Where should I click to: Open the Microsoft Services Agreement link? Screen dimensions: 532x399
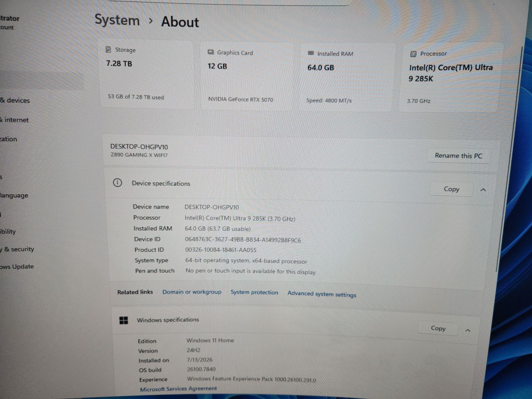(x=178, y=389)
